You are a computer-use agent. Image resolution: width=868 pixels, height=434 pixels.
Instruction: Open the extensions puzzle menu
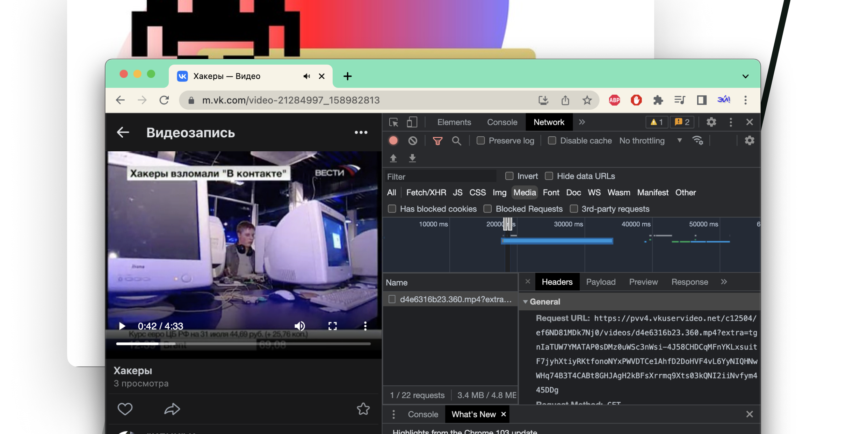(x=658, y=100)
